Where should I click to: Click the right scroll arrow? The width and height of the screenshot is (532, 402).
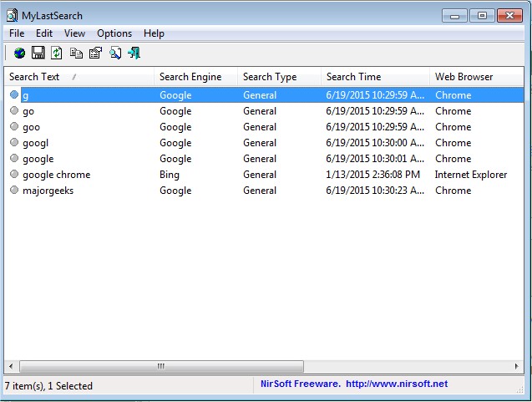pos(516,366)
